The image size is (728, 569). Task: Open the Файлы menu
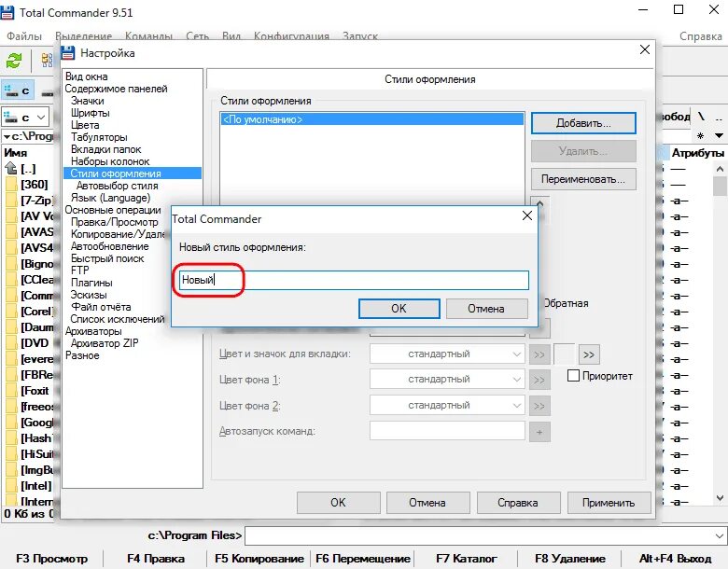pos(23,36)
